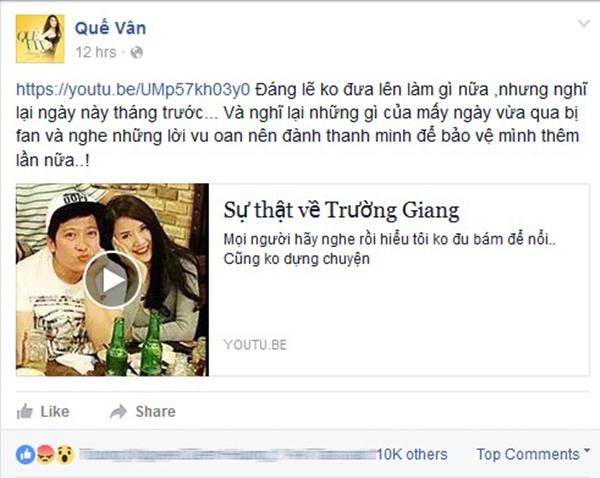Like the post via Like label
600x478 pixels.
(x=55, y=411)
